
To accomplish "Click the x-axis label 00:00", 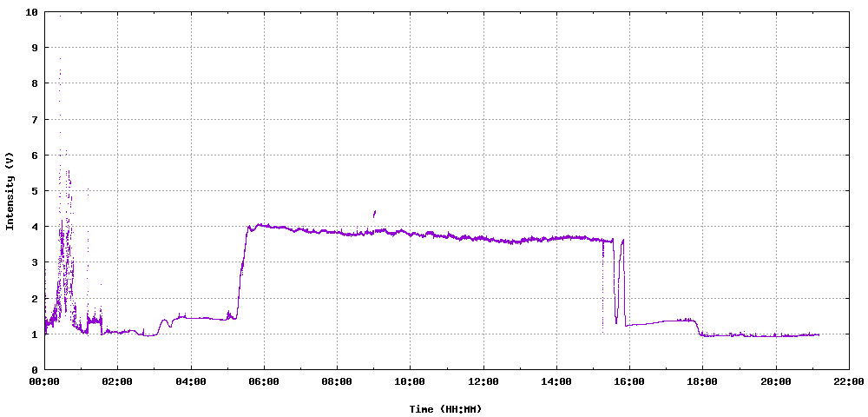I will click(44, 381).
